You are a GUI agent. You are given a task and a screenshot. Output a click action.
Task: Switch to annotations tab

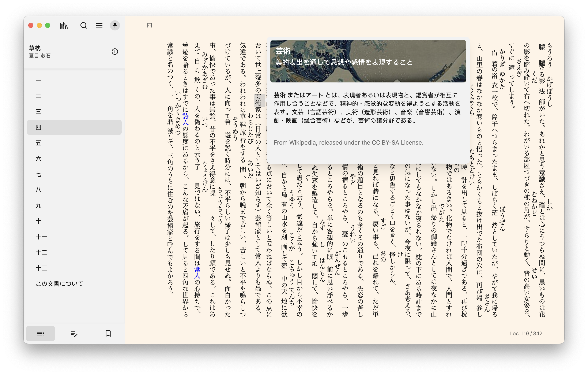click(74, 333)
